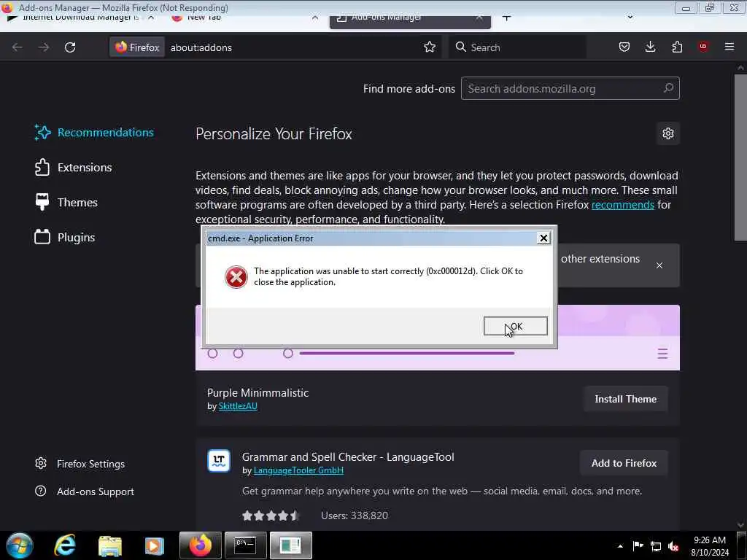Click the Firefox taskbar button
The height and width of the screenshot is (560, 747).
(x=200, y=545)
